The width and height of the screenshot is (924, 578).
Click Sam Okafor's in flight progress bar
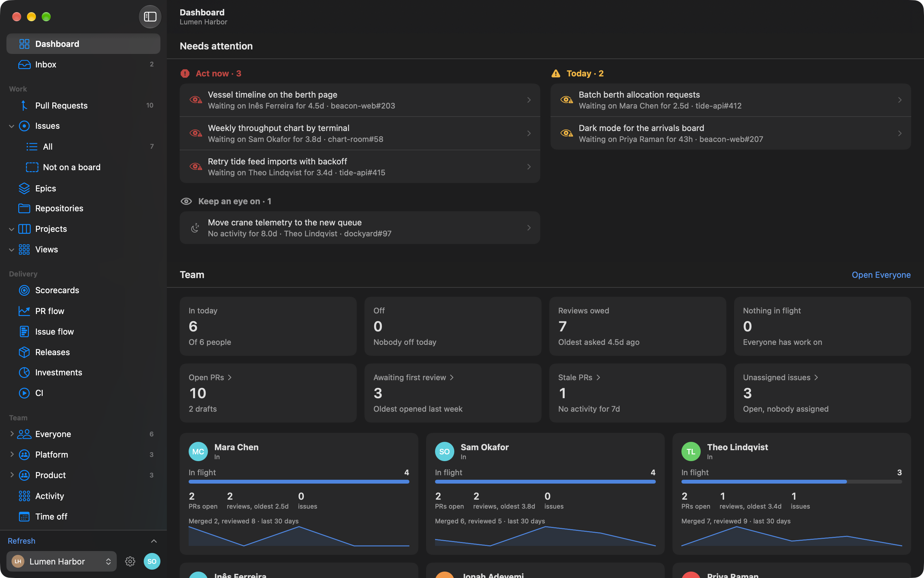[545, 482]
